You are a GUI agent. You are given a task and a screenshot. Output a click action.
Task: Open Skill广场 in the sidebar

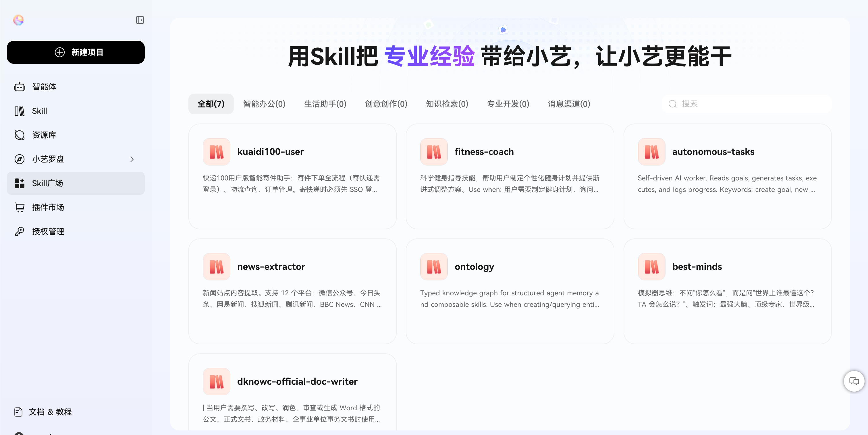click(76, 183)
